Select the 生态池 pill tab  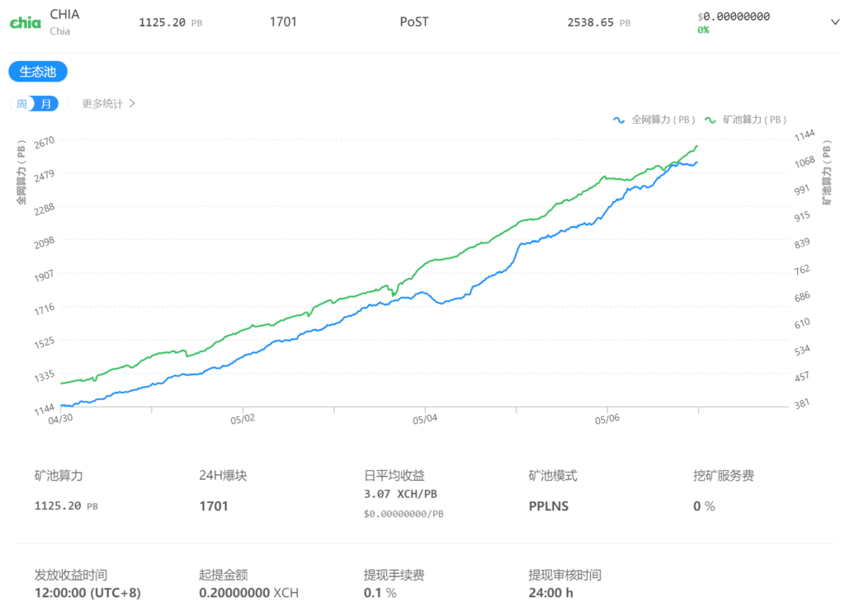pos(38,72)
